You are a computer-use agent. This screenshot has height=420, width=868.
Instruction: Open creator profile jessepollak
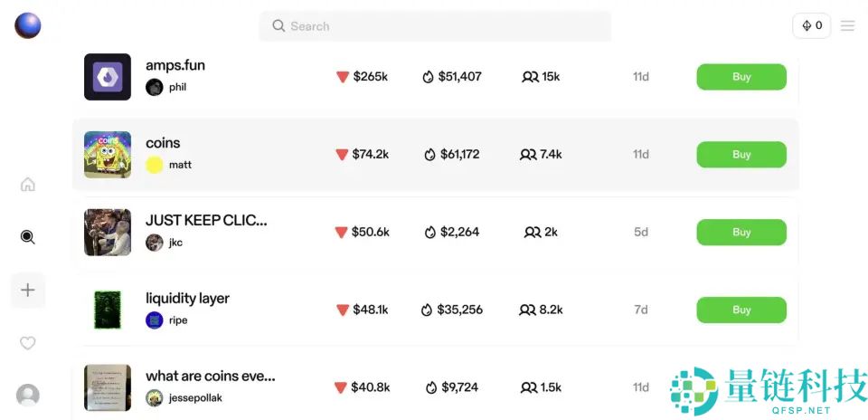point(195,398)
